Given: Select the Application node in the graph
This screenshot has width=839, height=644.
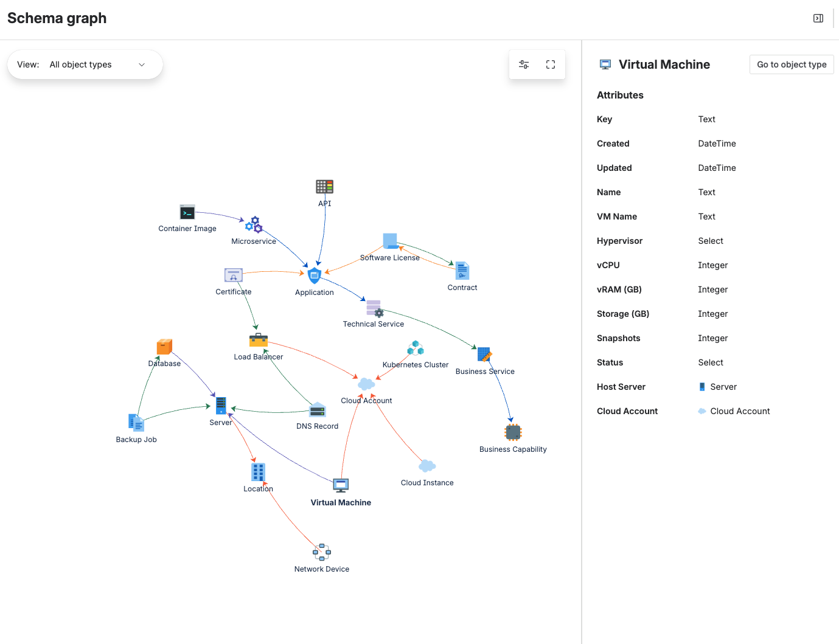Looking at the screenshot, I should 314,275.
